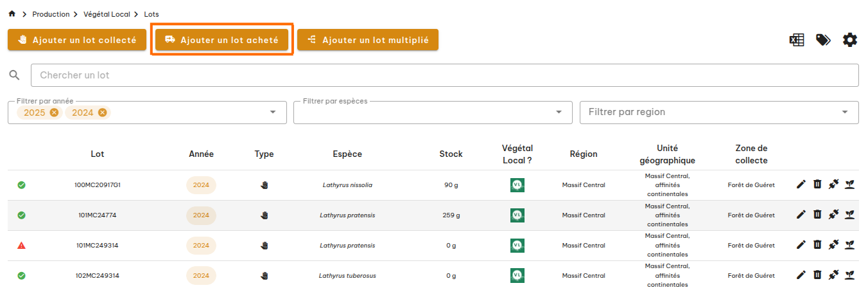Navigate to Végétal Local breadcrumb
Screen dimensions: 868x290
107,14
